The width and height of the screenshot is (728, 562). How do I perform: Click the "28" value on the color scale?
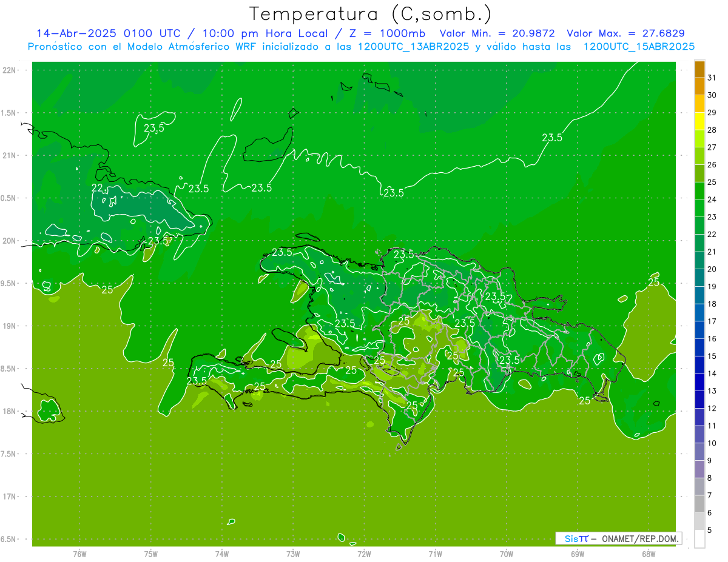(712, 130)
